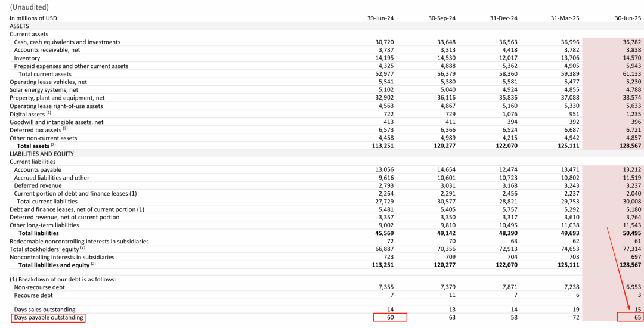Click 'Debt and finance leases, net of current portion (1)'
The height and width of the screenshot is (328, 644).
77,209
